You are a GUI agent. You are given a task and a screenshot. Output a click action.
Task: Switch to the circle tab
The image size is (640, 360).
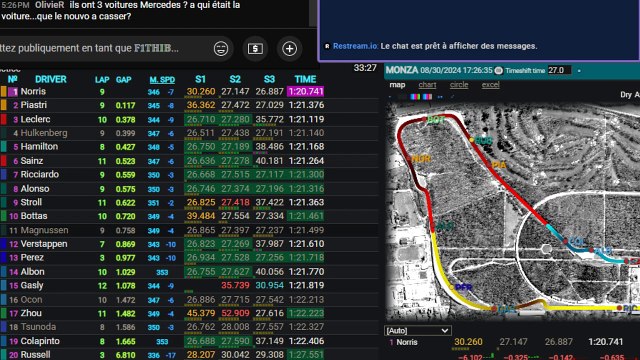(x=459, y=85)
